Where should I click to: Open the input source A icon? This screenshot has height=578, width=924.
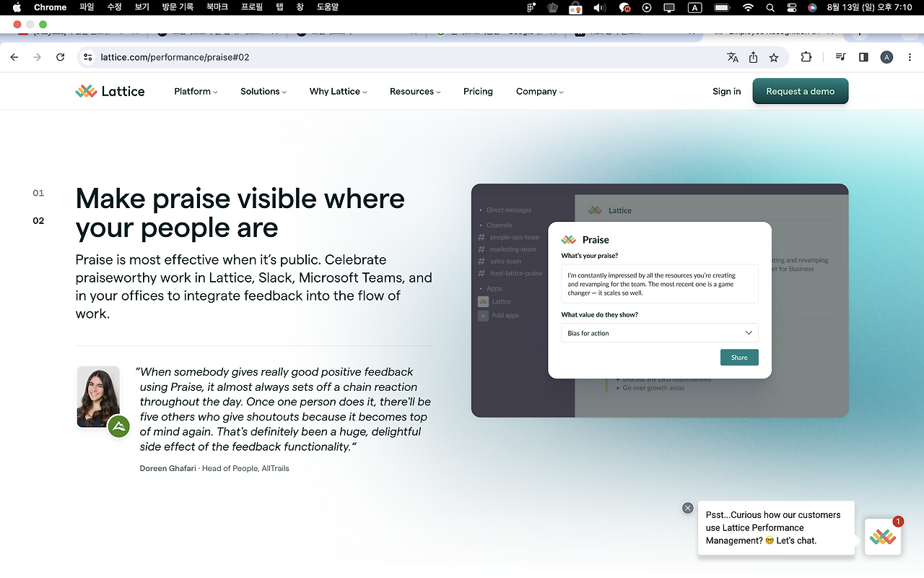(x=694, y=7)
